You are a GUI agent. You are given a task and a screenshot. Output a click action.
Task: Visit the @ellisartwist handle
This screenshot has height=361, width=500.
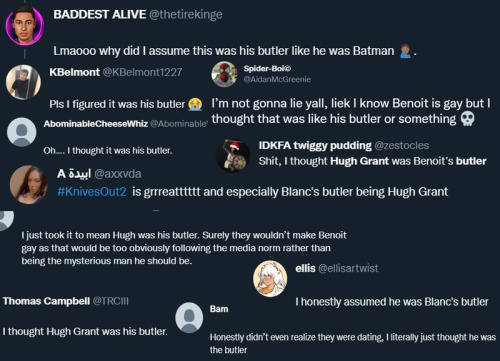[x=348, y=268]
